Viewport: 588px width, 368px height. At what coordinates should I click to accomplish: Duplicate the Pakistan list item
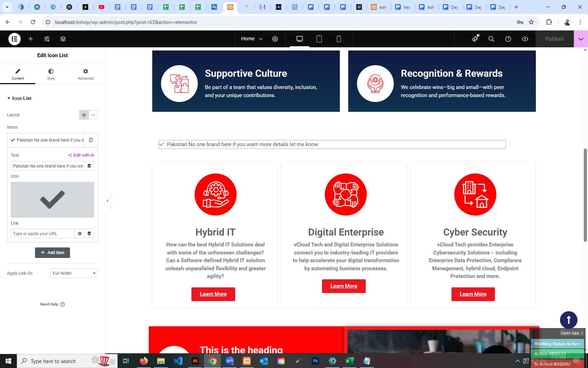(x=91, y=140)
